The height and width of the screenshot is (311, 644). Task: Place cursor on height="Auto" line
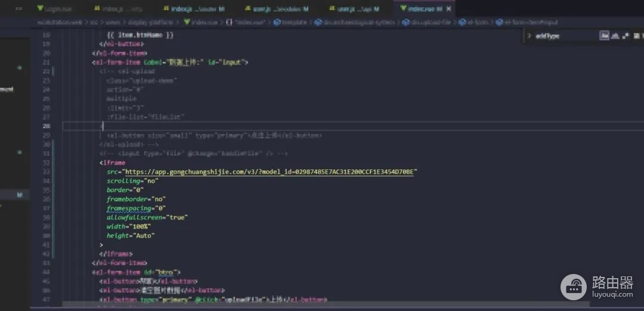[130, 236]
